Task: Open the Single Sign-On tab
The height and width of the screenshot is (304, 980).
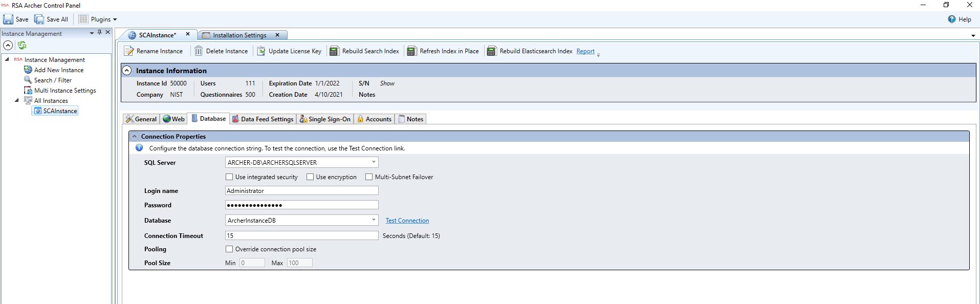Action: coord(325,119)
